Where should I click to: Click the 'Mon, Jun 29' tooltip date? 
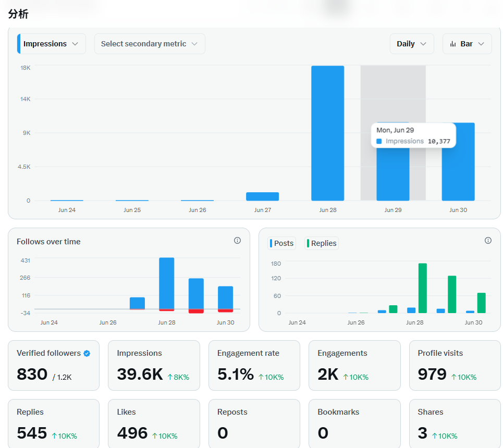point(395,130)
